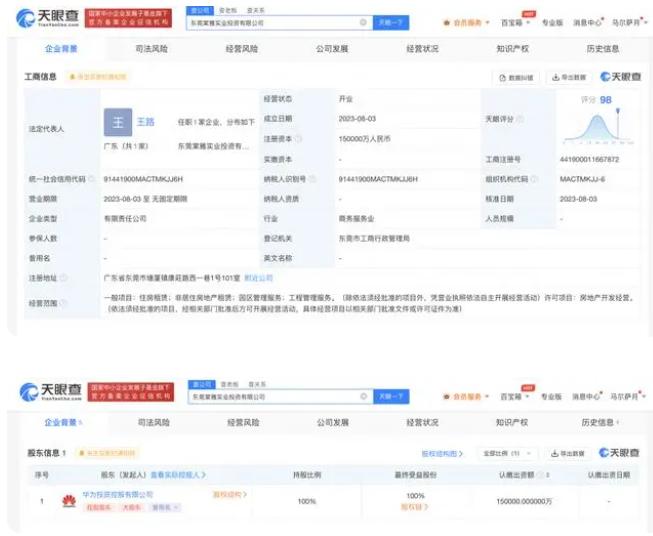Image resolution: width=653 pixels, height=536 pixels.
Task: Click the 查看实际控制人 link
Action: tap(178, 475)
